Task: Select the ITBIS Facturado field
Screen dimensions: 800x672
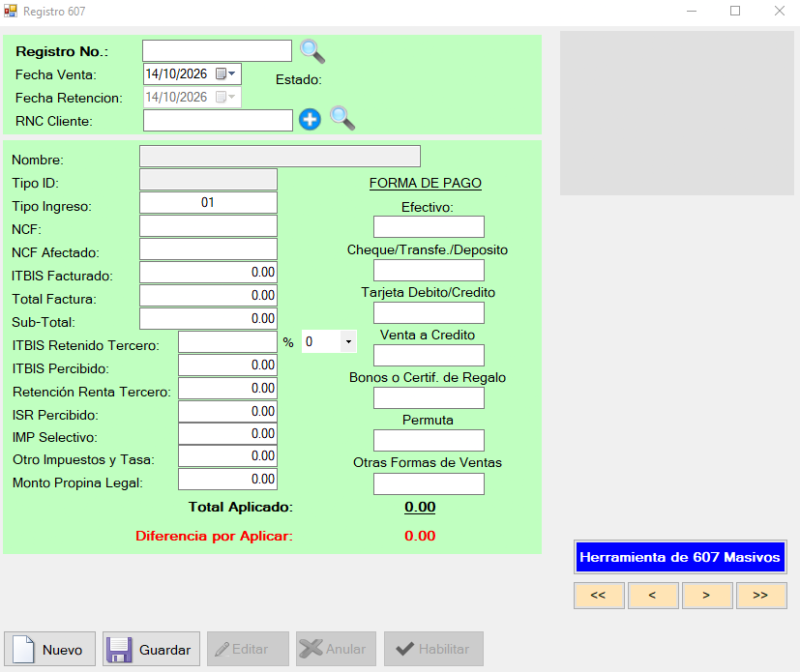Action: 208,273
